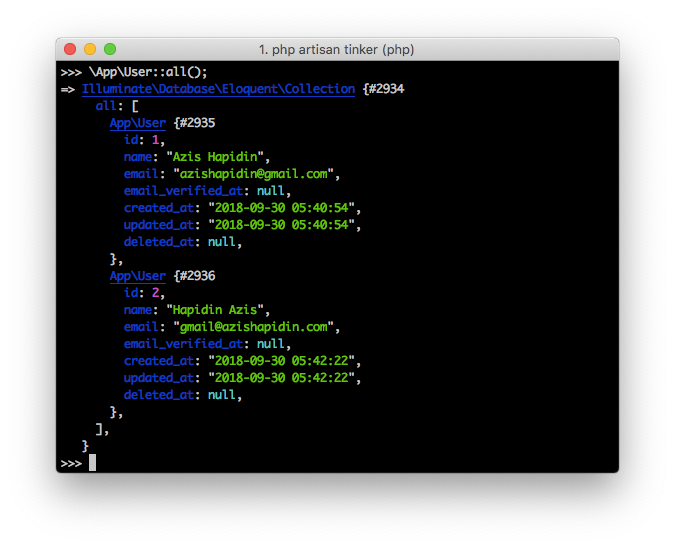Place the cursor at the empty bottom prompt

click(92, 463)
